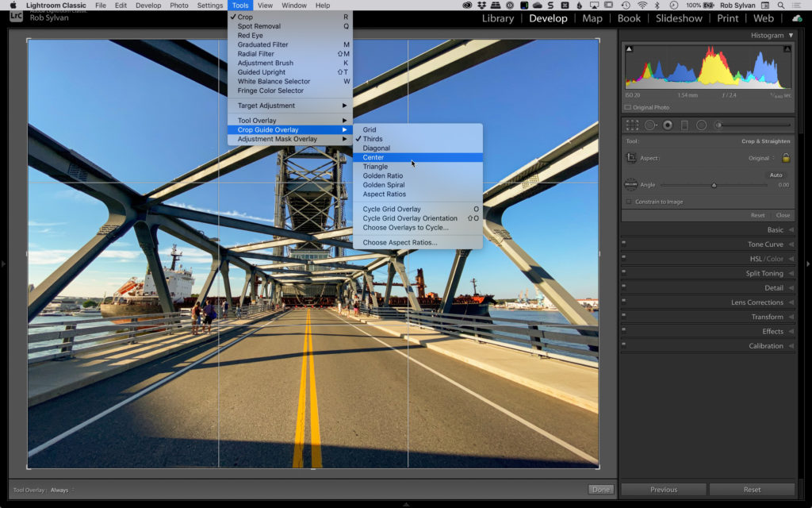812x508 pixels.
Task: Click the Previous button
Action: [664, 489]
